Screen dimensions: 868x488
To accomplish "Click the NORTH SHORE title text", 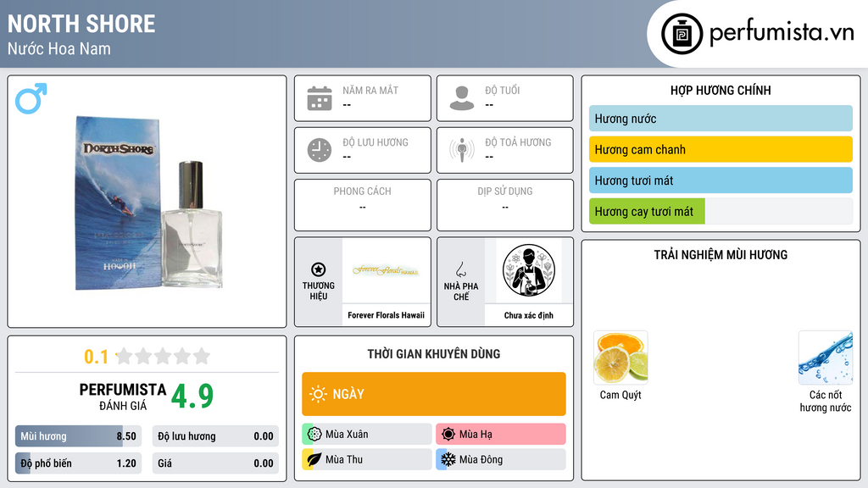I will point(81,24).
